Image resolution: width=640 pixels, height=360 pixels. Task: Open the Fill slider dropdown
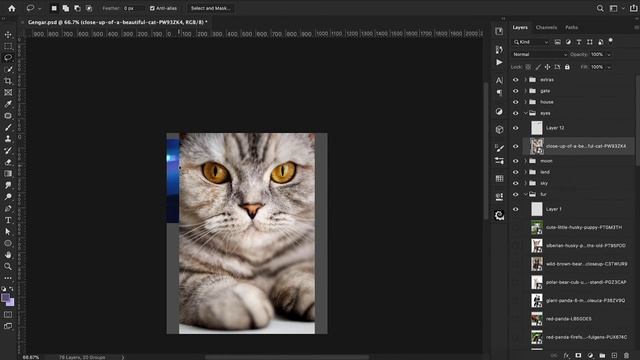[609, 67]
